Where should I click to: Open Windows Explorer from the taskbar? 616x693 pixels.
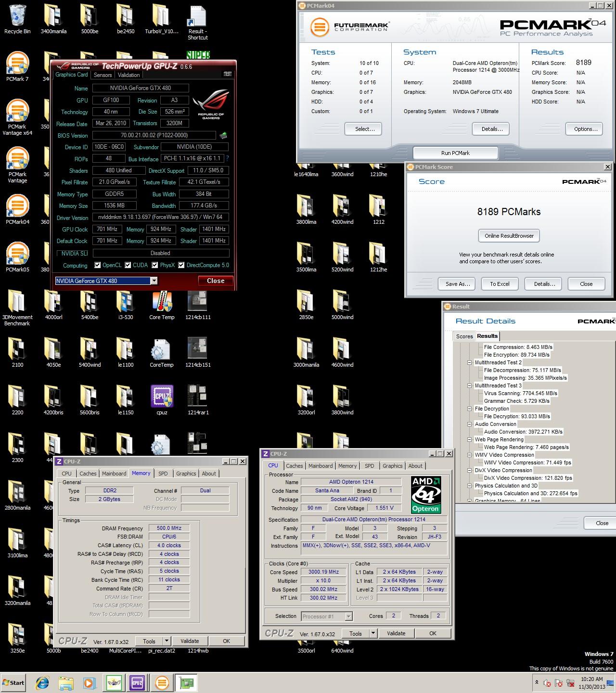point(66,682)
